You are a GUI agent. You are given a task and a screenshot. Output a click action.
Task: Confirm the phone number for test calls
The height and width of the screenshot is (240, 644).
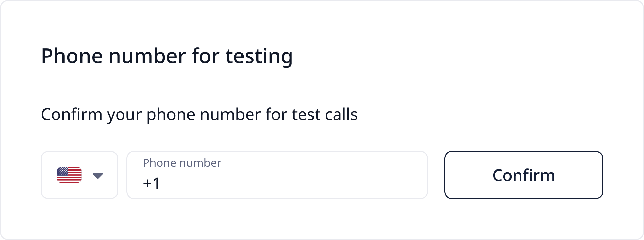pyautogui.click(x=523, y=175)
